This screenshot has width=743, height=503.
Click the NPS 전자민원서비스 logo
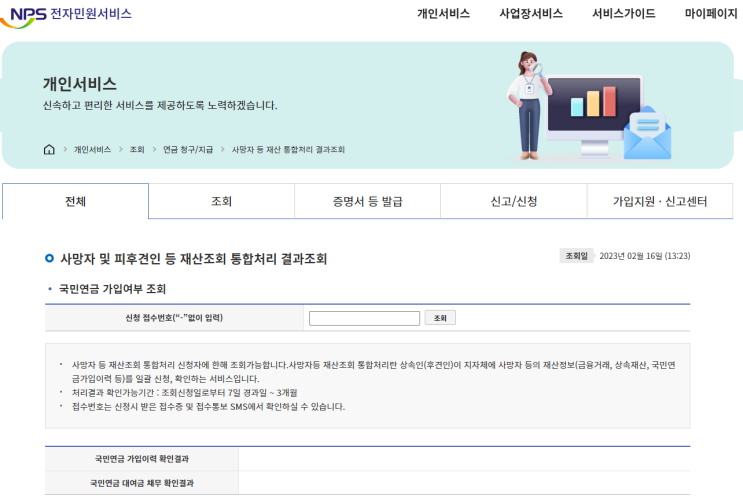(x=66, y=17)
